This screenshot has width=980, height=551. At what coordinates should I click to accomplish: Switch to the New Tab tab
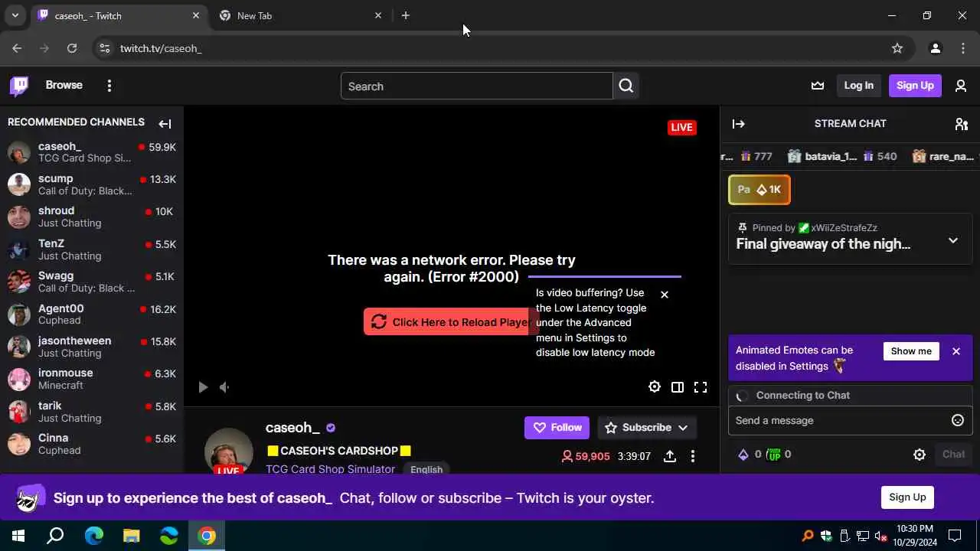coord(299,15)
